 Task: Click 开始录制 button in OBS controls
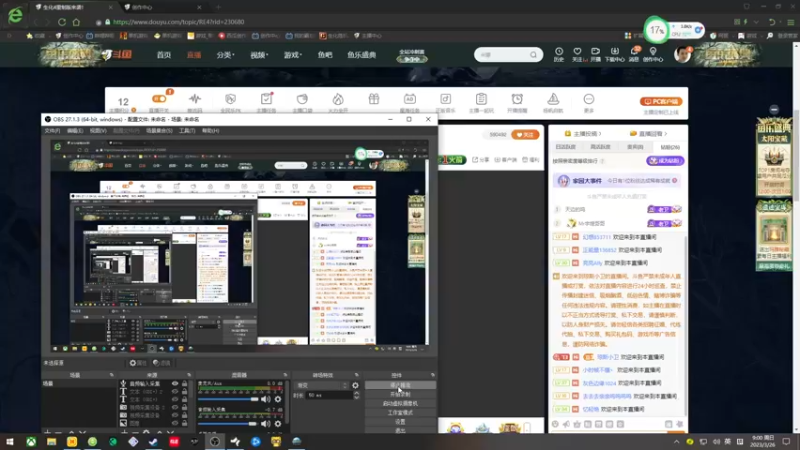point(401,394)
